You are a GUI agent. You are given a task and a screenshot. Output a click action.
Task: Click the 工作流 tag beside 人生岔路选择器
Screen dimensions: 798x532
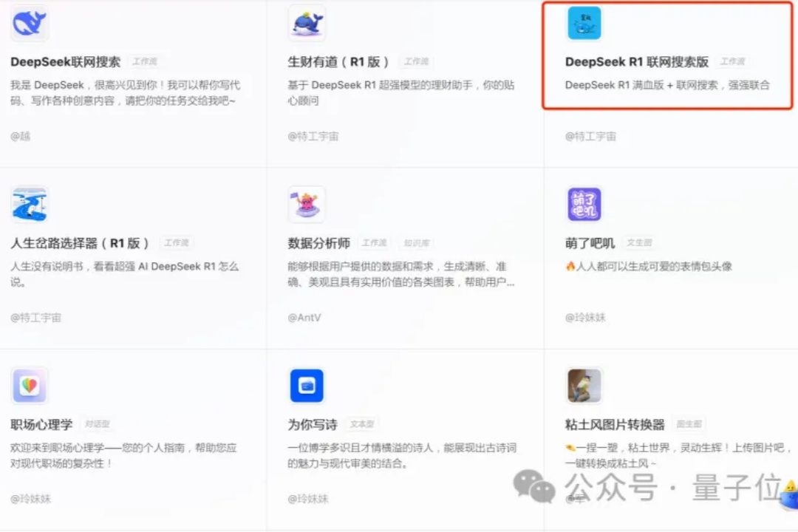(176, 243)
